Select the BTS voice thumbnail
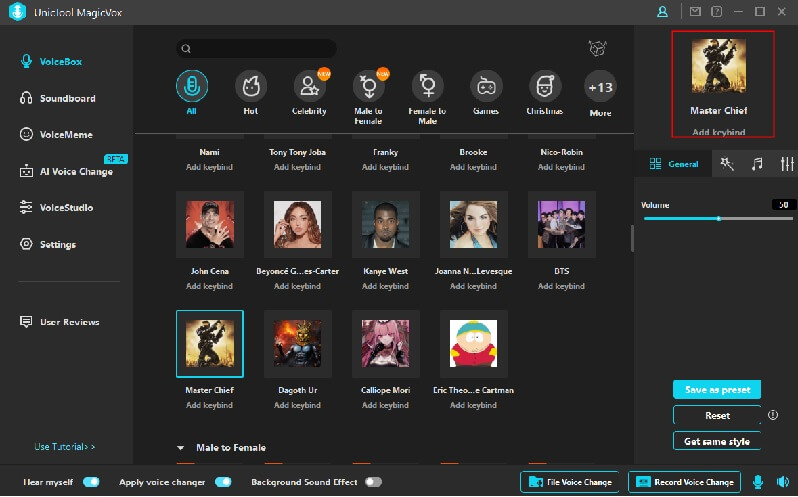Screen dimensions: 798x497 pos(562,224)
